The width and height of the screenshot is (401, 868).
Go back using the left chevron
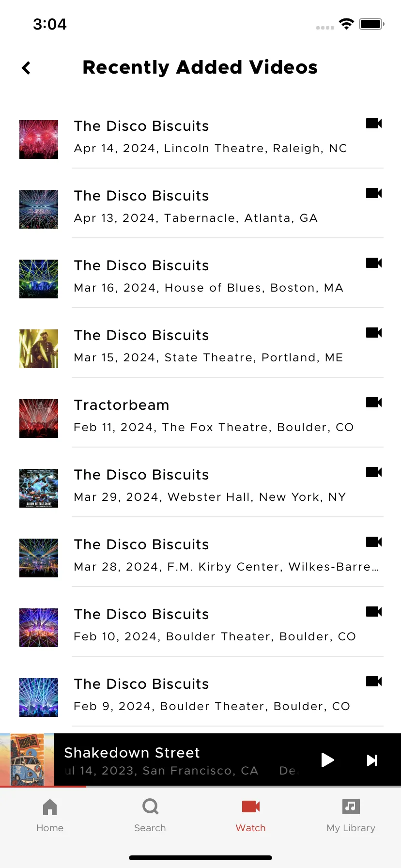click(x=26, y=68)
